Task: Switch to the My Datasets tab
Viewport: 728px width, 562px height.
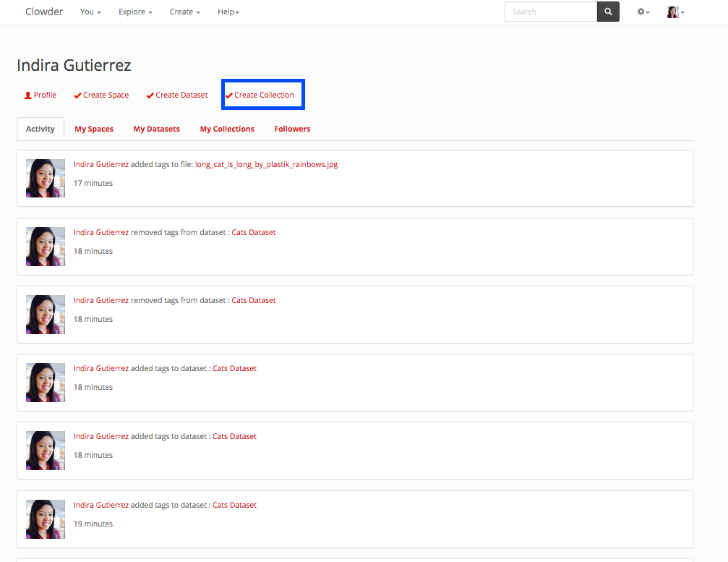Action: click(x=156, y=129)
